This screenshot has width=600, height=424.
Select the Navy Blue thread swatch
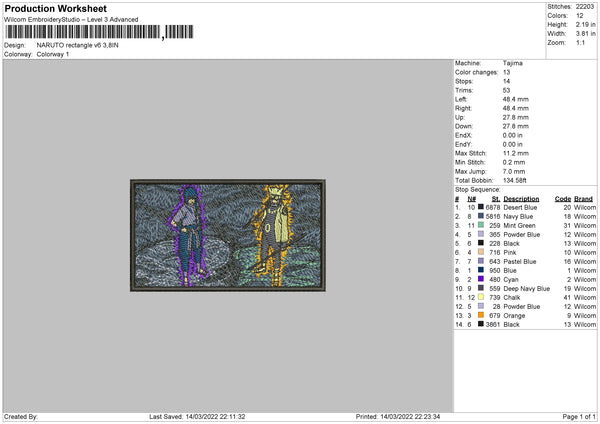click(x=481, y=216)
